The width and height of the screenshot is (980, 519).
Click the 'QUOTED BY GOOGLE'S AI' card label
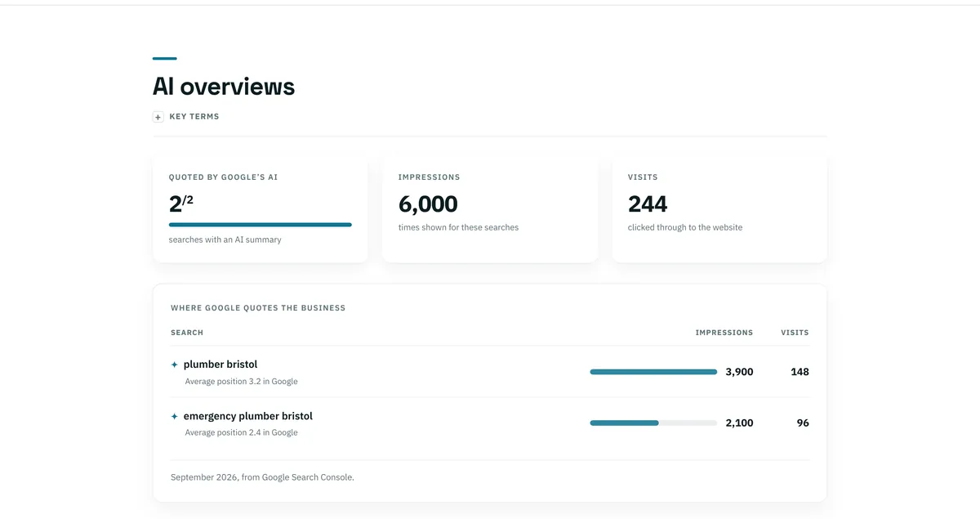pos(223,177)
